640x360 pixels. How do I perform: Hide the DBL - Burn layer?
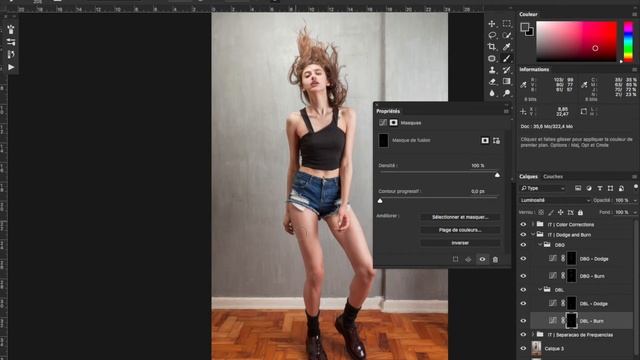(x=523, y=321)
